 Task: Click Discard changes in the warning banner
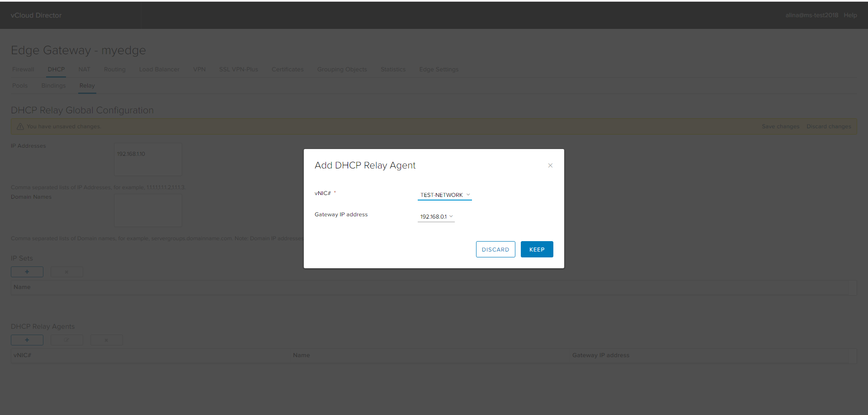click(x=829, y=126)
